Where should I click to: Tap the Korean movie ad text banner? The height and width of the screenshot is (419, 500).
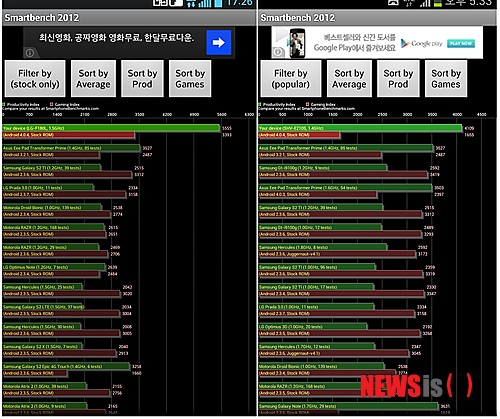pos(116,37)
